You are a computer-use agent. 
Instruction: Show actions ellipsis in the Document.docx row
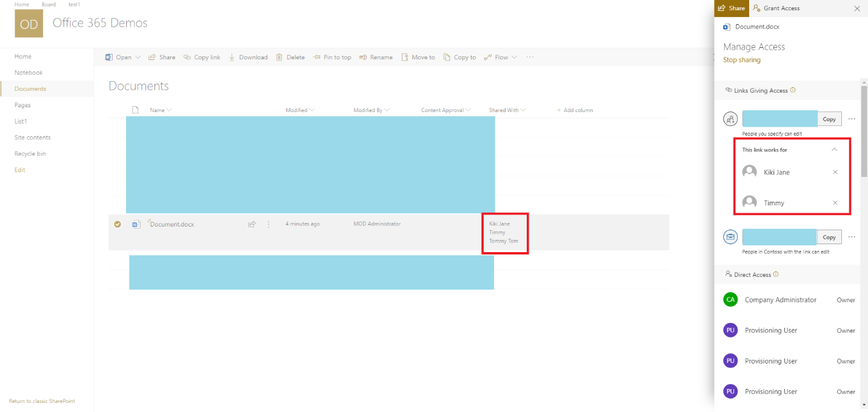269,224
